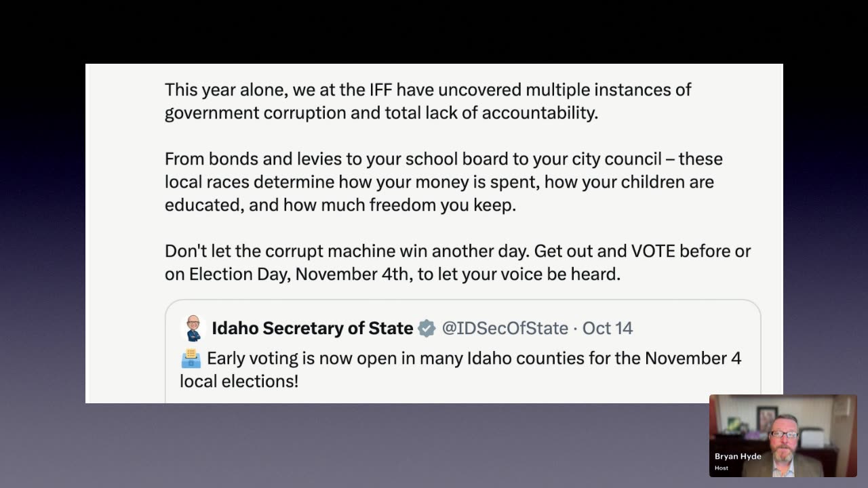Screen dimensions: 868x488
Task: Click the phrase "government corruption" in the post
Action: pyautogui.click(x=255, y=113)
